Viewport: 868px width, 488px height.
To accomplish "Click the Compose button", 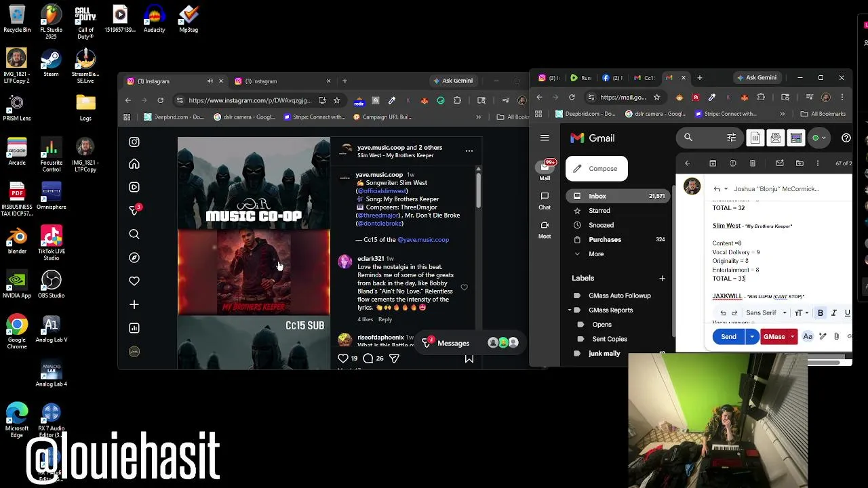I will coord(597,169).
